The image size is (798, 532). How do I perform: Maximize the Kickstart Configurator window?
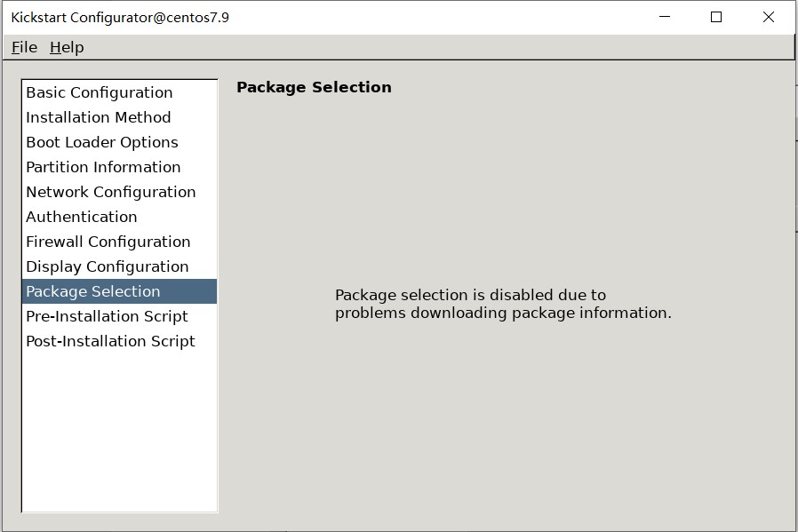716,17
